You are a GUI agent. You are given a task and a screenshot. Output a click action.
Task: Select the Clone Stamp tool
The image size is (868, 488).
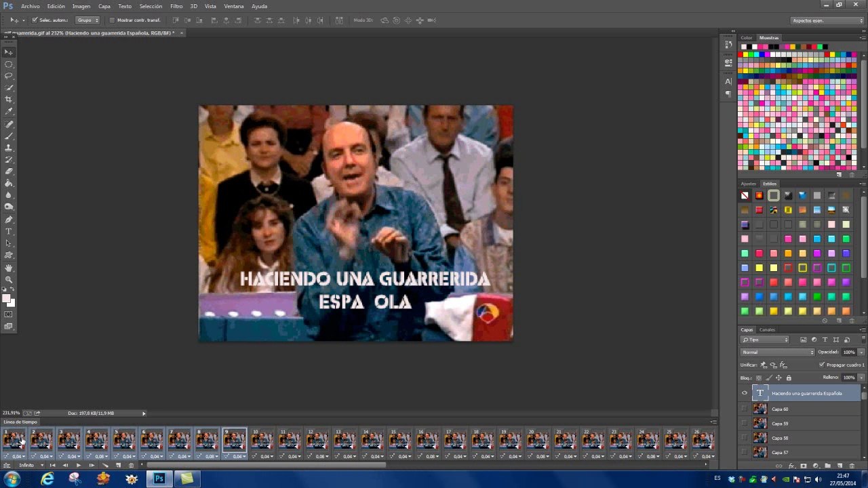9,148
